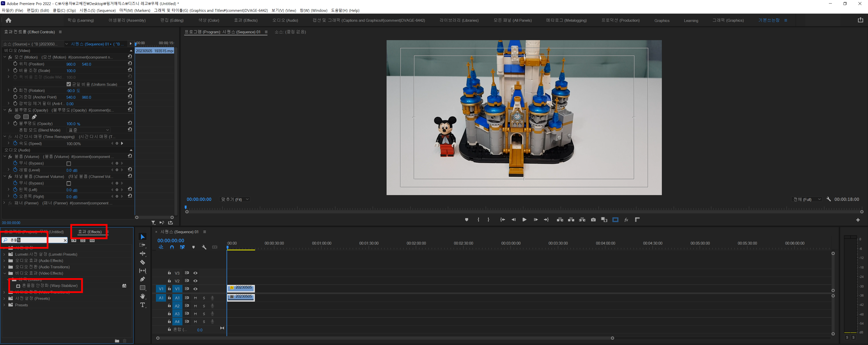Collapse Motion effect properties
Image resolution: width=868 pixels, height=345 pixels.
point(5,57)
